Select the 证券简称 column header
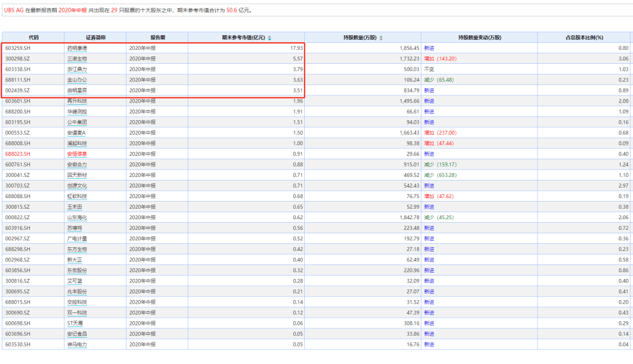This screenshot has height=364, width=633. (x=95, y=38)
